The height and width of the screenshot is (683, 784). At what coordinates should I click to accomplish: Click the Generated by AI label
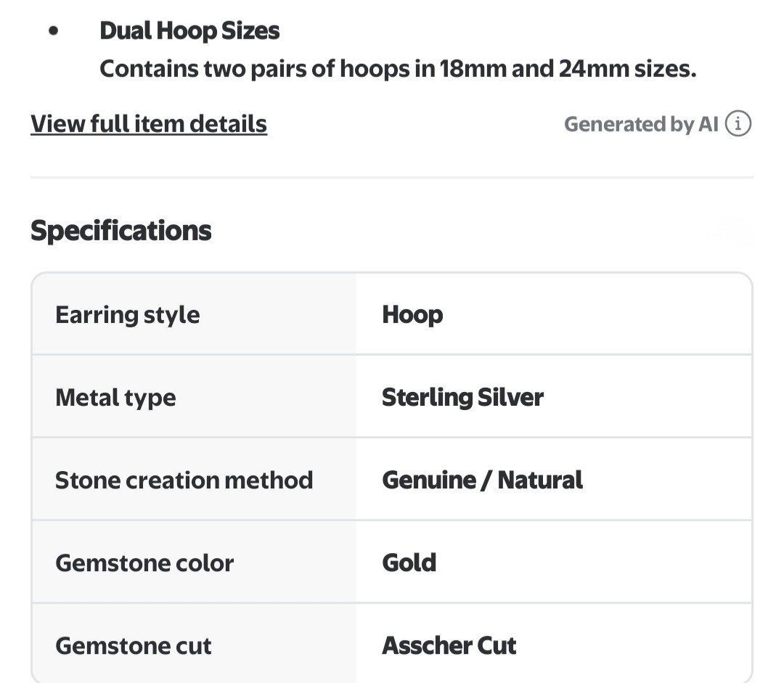point(641,124)
